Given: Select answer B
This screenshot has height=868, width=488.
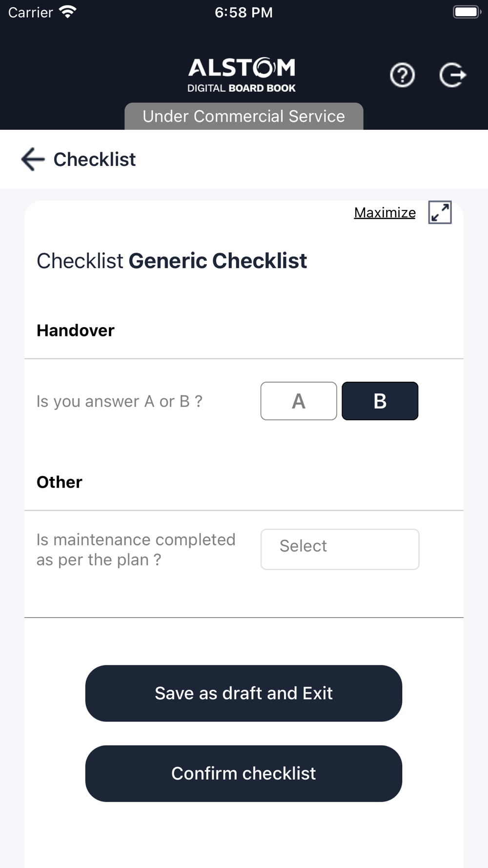Looking at the screenshot, I should (380, 401).
